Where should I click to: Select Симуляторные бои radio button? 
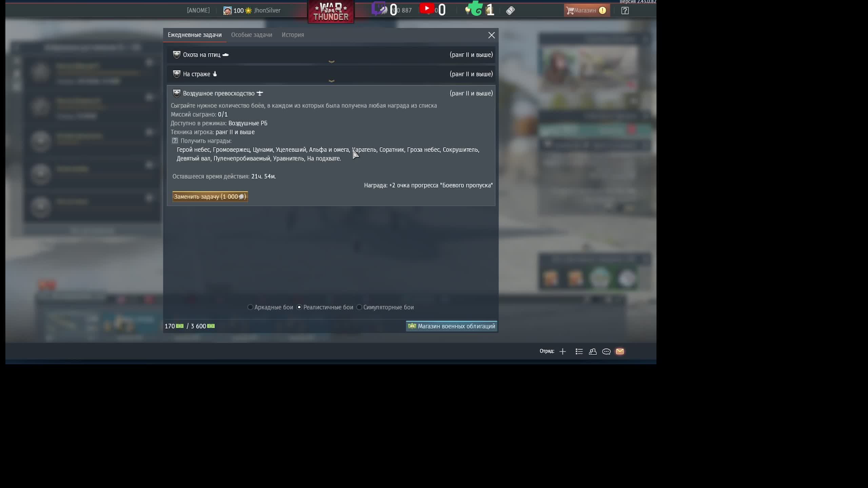click(x=359, y=307)
